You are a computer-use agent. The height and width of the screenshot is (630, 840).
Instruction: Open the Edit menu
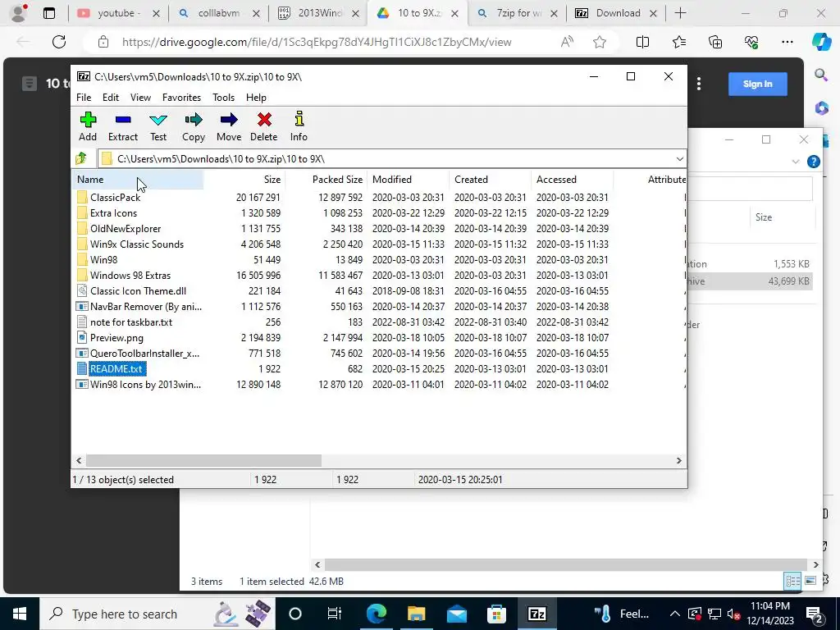pyautogui.click(x=111, y=98)
